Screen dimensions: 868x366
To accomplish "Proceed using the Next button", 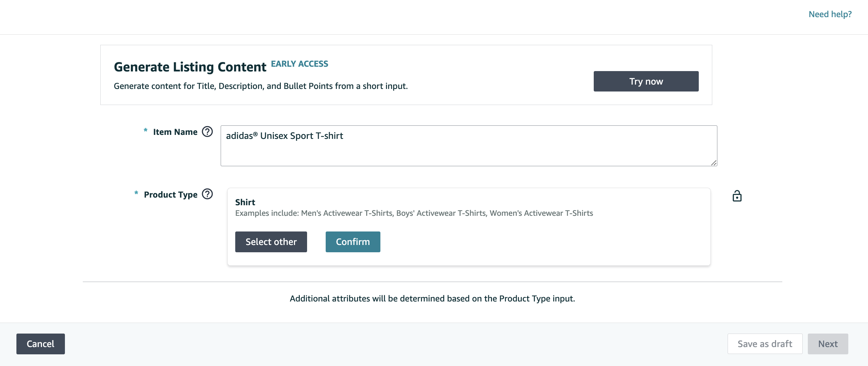I will (828, 343).
